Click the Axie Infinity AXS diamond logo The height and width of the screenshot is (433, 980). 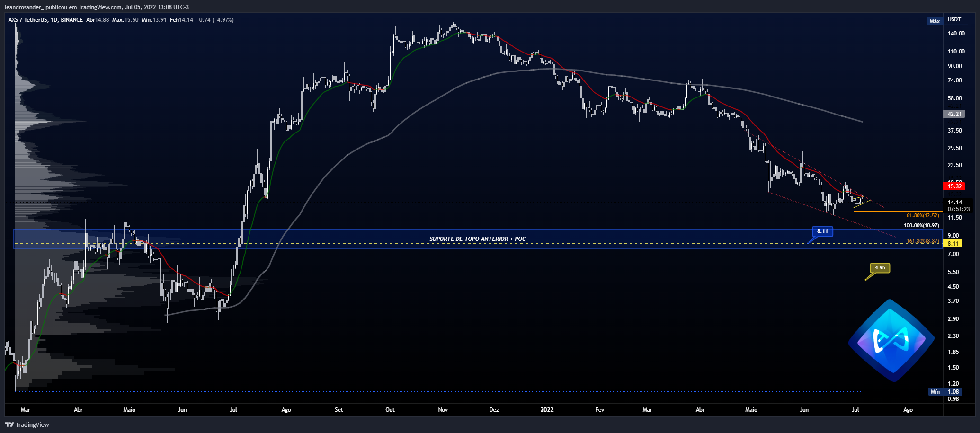point(891,340)
